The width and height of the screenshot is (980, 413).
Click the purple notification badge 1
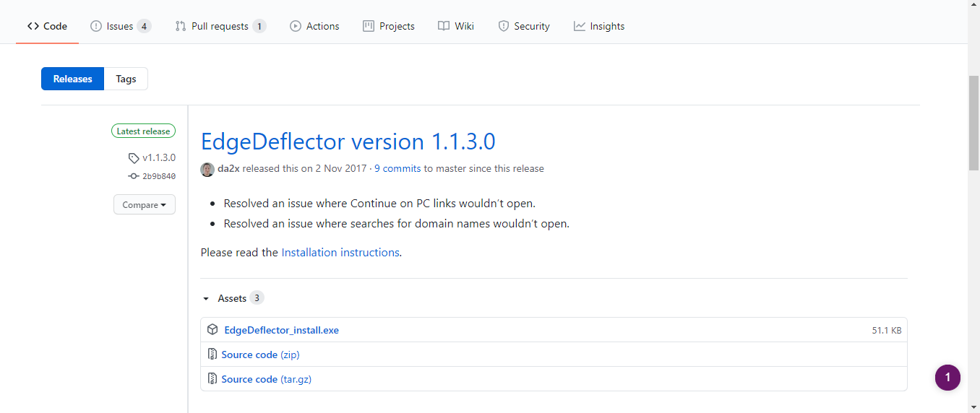tap(947, 378)
